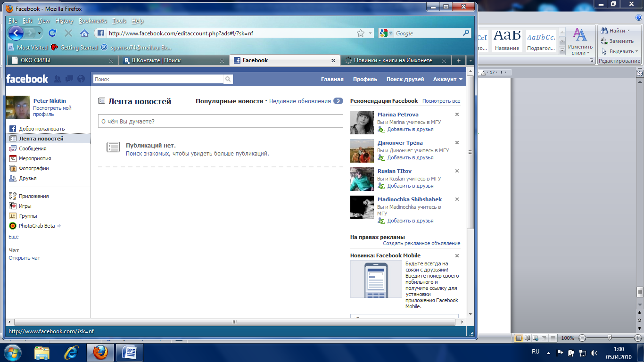
Task: Open new tab with plus button
Action: pyautogui.click(x=458, y=60)
